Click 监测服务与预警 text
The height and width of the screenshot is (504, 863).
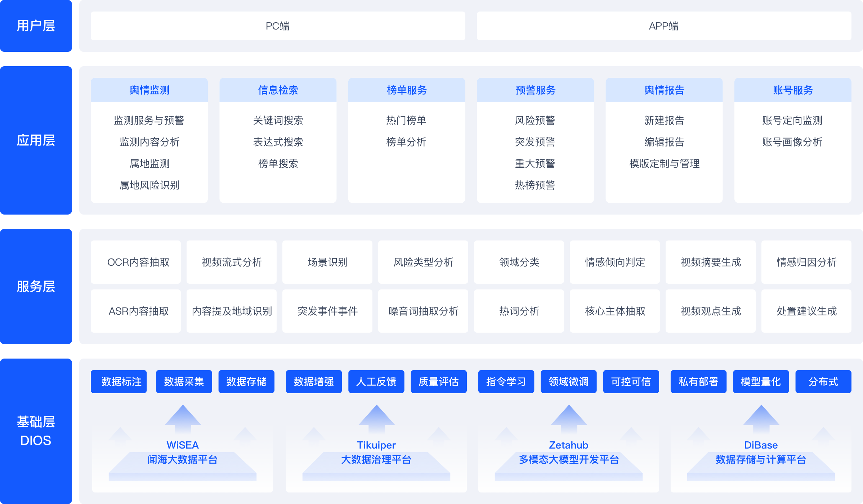[149, 120]
